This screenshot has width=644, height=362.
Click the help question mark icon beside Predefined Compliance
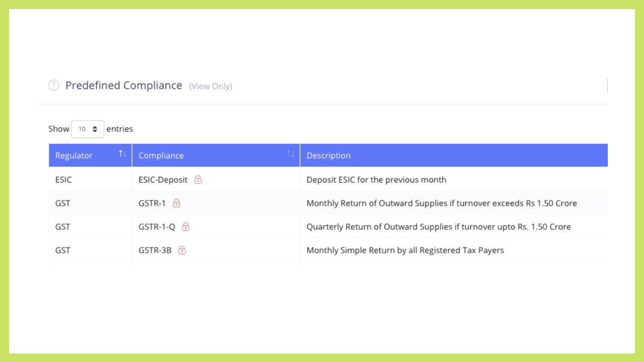pos(54,85)
